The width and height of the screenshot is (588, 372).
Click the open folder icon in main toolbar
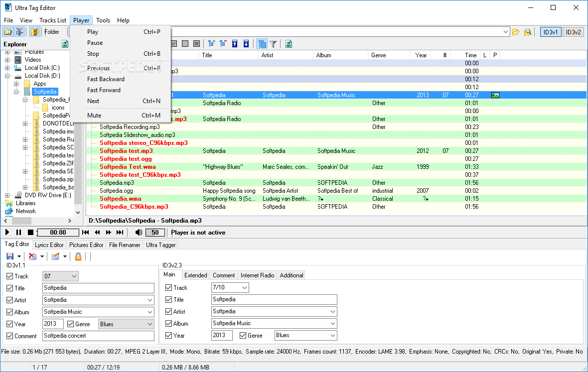pos(8,32)
